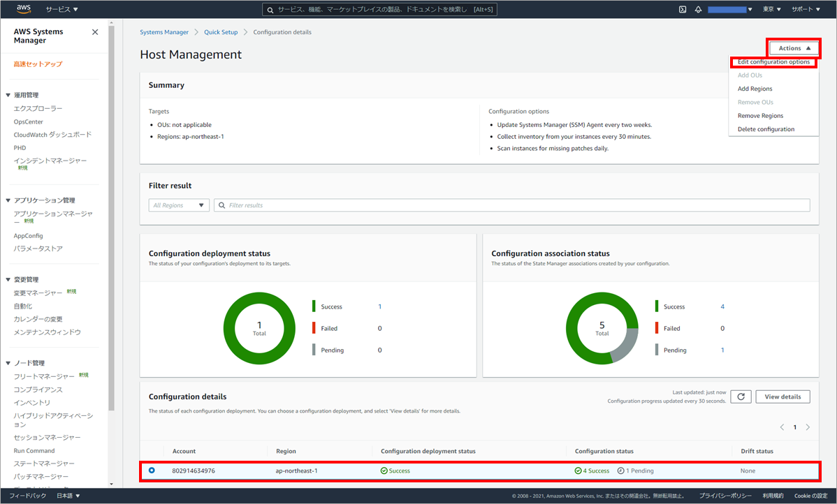Select the radio button for account 802914634976
837x504 pixels.
(x=152, y=470)
